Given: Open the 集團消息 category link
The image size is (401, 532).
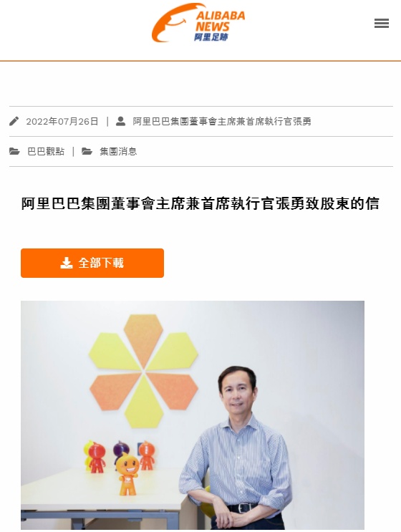Looking at the screenshot, I should pyautogui.click(x=118, y=151).
